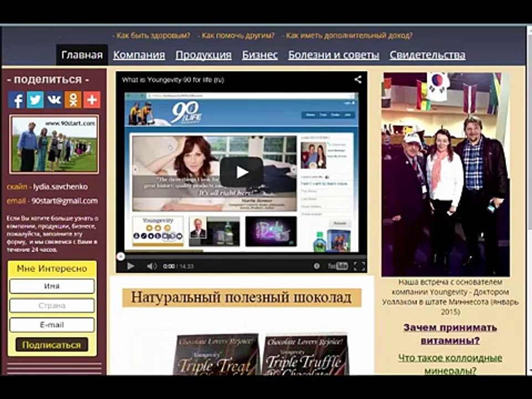Click the Triple Treat chocolate image

click(217, 355)
